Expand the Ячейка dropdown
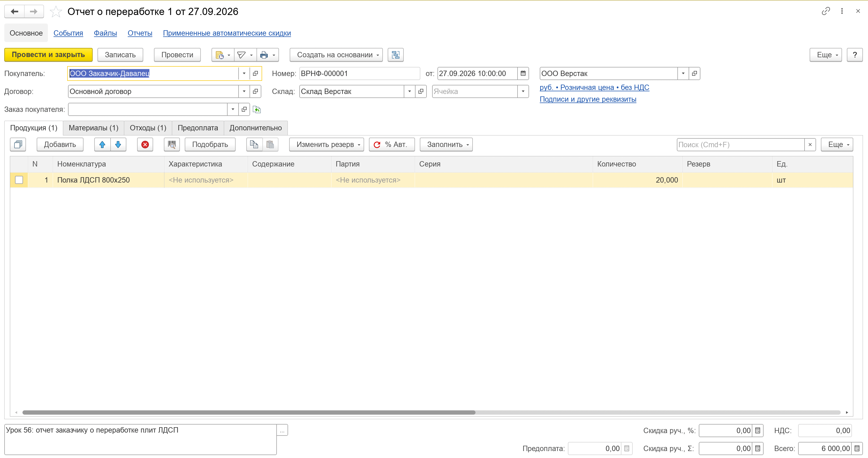Screen dimensions: 868x458 (x=523, y=91)
